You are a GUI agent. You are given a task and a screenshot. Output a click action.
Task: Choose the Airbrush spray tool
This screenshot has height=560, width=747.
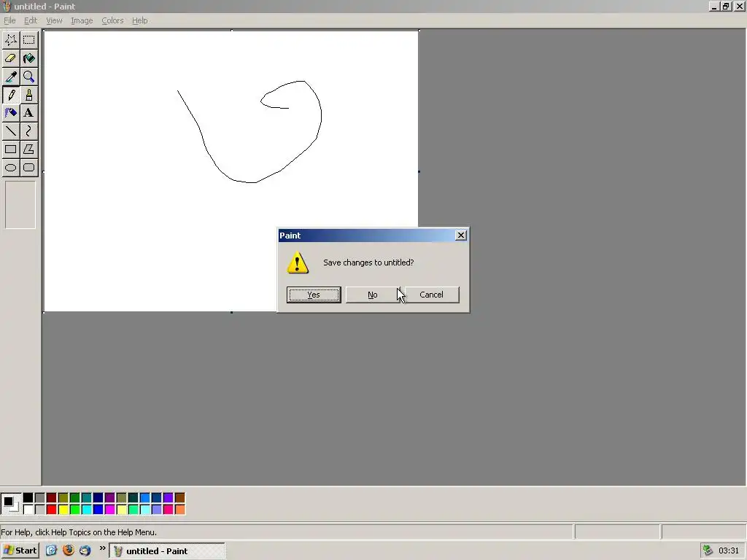tap(11, 113)
